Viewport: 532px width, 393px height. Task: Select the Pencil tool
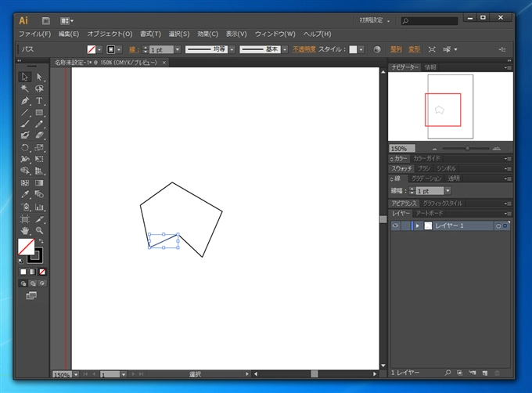(39, 124)
